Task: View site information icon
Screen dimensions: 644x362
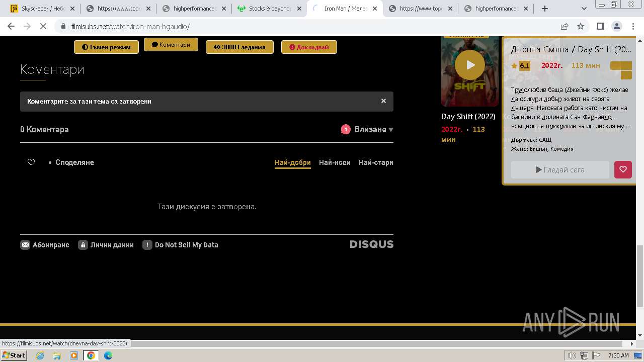Action: (63, 26)
